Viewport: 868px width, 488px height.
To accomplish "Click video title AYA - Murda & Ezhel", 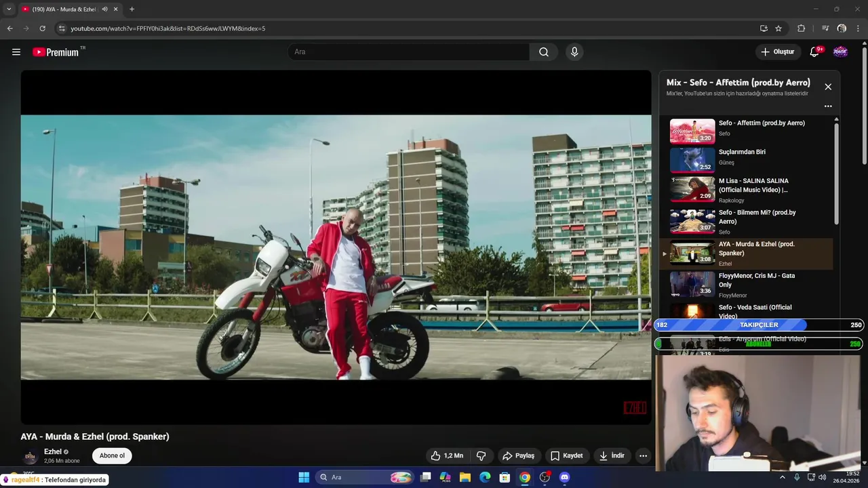I will point(95,436).
